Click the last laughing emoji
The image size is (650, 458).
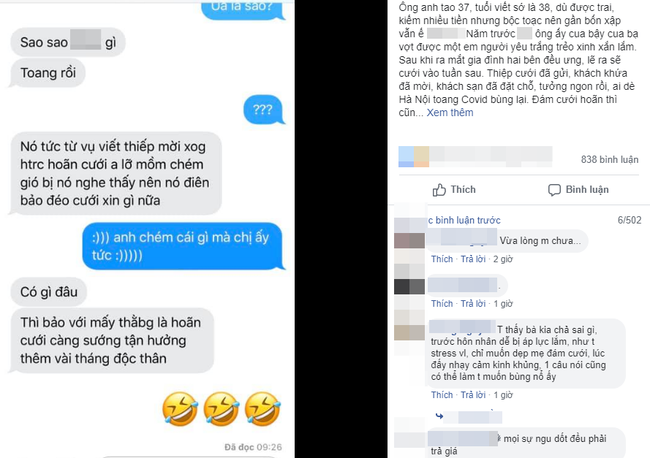[x=263, y=409]
